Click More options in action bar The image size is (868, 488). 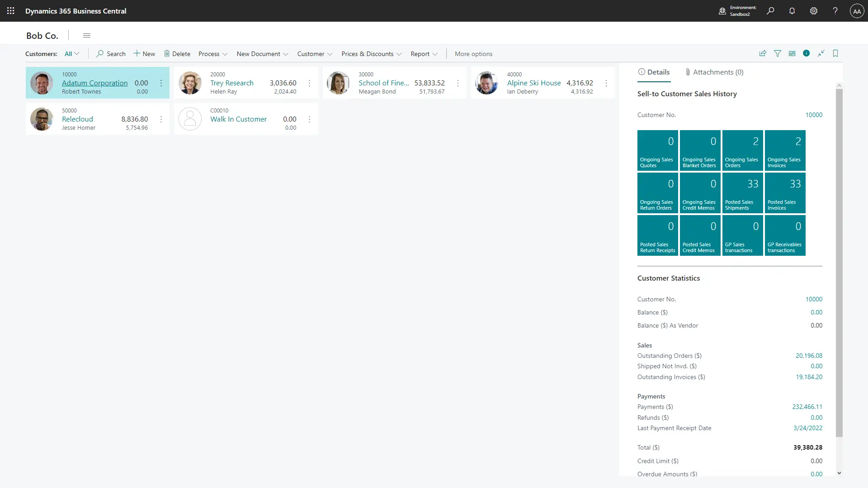pyautogui.click(x=473, y=54)
